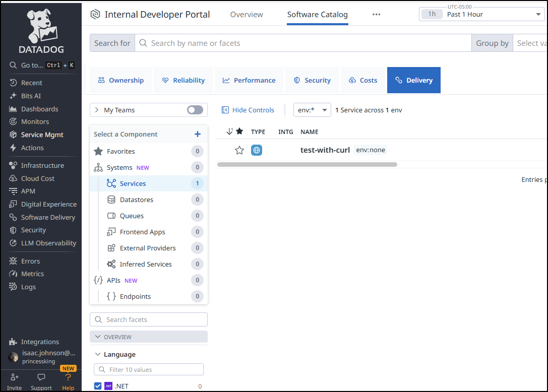Go to Dashboards in sidebar

click(x=34, y=109)
